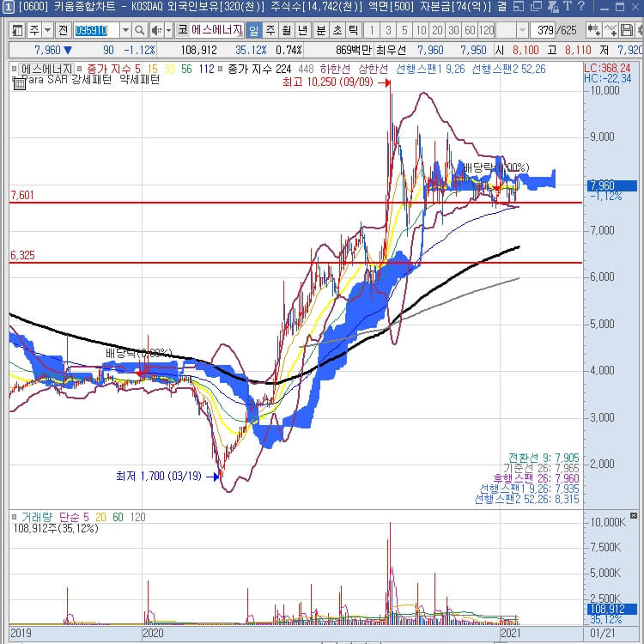The image size is (644, 644).
Task: Select the 틱 tick chart period
Action: pyautogui.click(x=353, y=30)
